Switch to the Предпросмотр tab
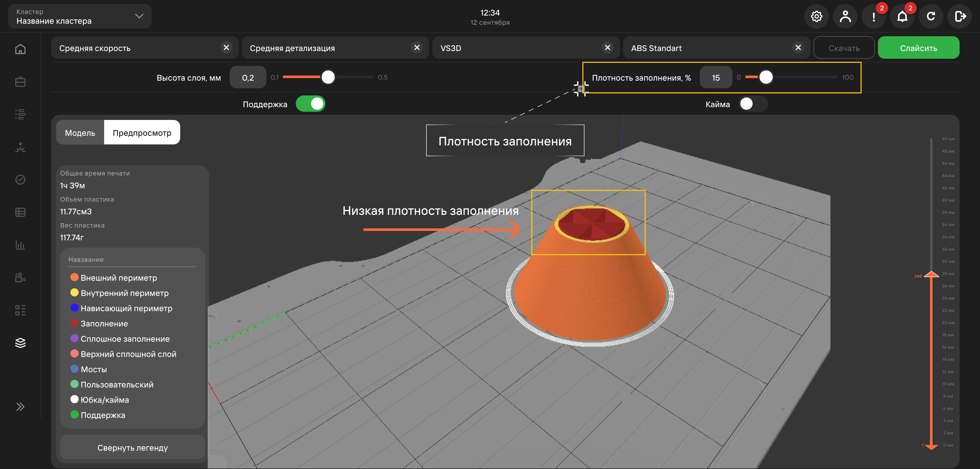 coord(142,132)
